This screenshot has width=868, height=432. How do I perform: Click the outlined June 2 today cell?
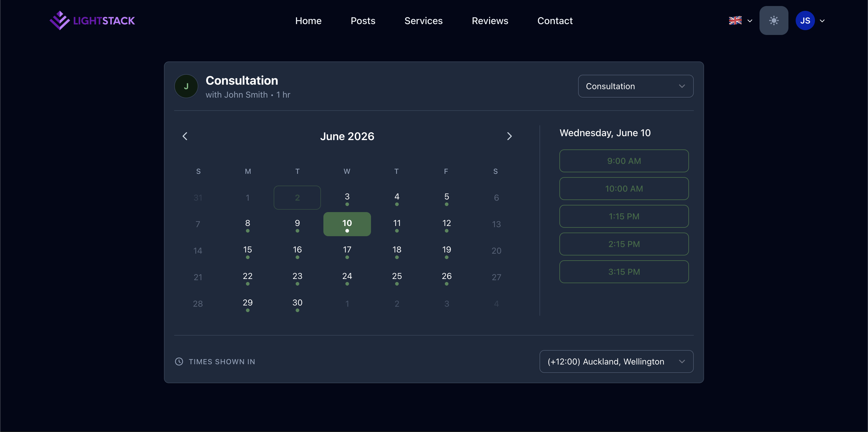tap(297, 198)
